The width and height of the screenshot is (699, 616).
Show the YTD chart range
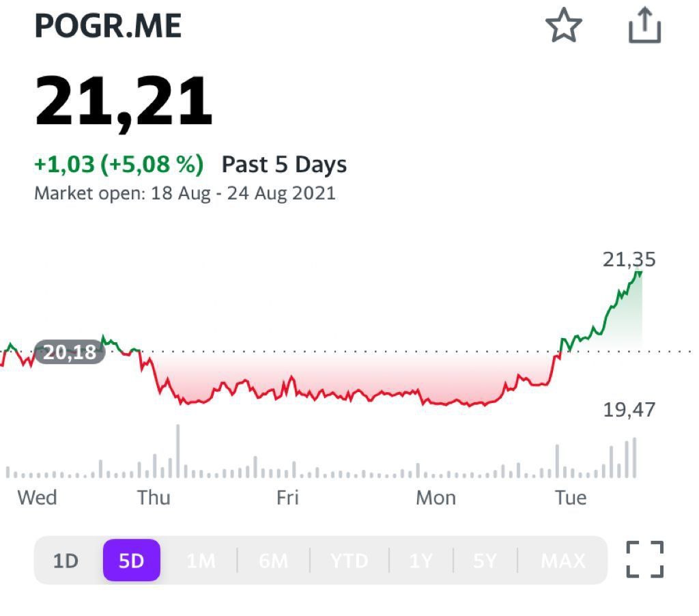coord(349,561)
